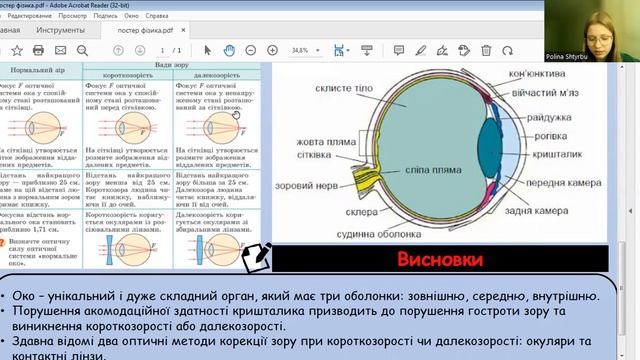Viewport: 640px width, 360px height.
Task: Click the кришталик label on eye diagram
Action: (557, 154)
